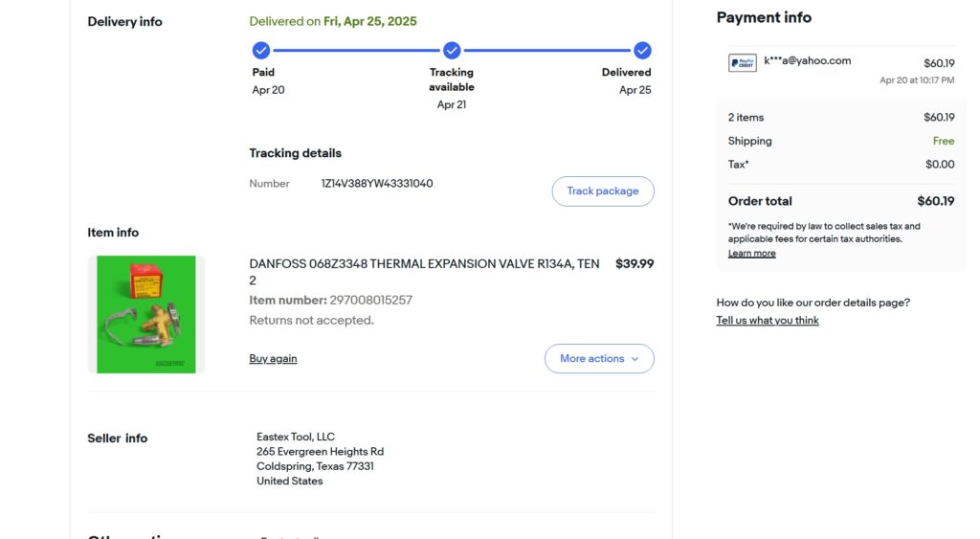This screenshot has width=980, height=539.
Task: Click the Buy again link
Action: pyautogui.click(x=273, y=358)
